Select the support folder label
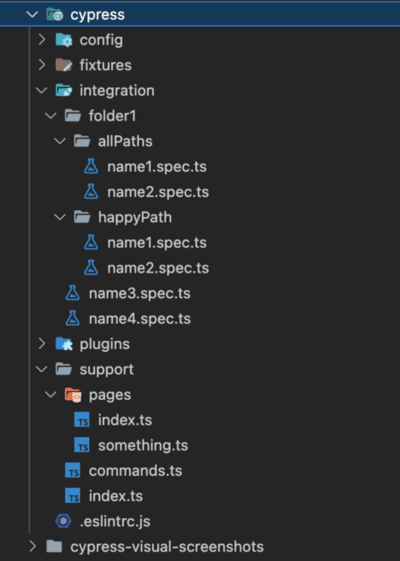 tap(106, 370)
